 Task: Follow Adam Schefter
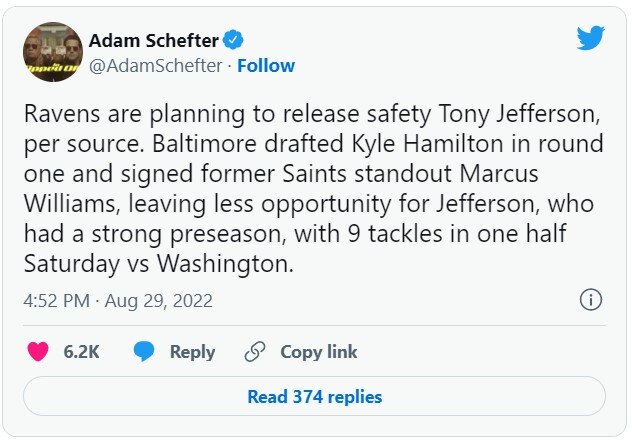tap(266, 66)
